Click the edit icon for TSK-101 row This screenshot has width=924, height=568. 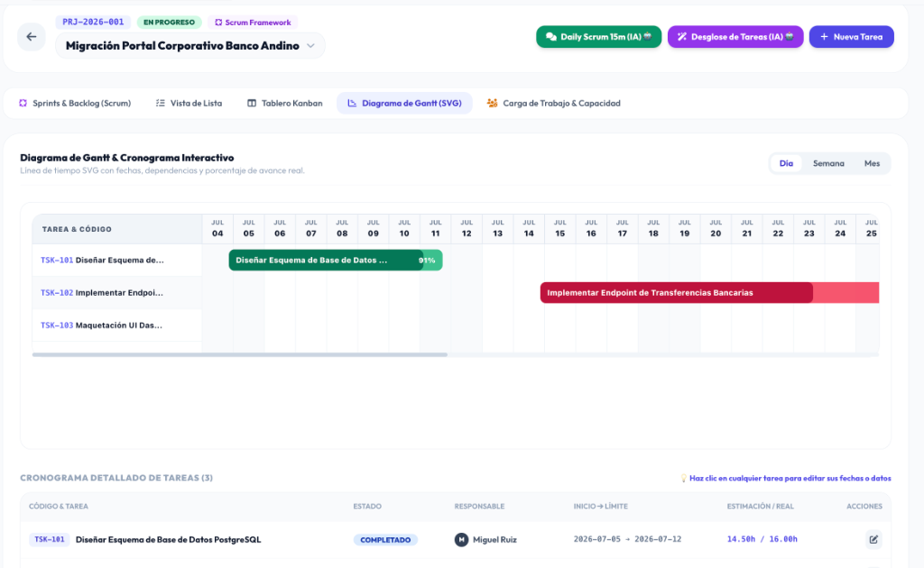(x=873, y=539)
